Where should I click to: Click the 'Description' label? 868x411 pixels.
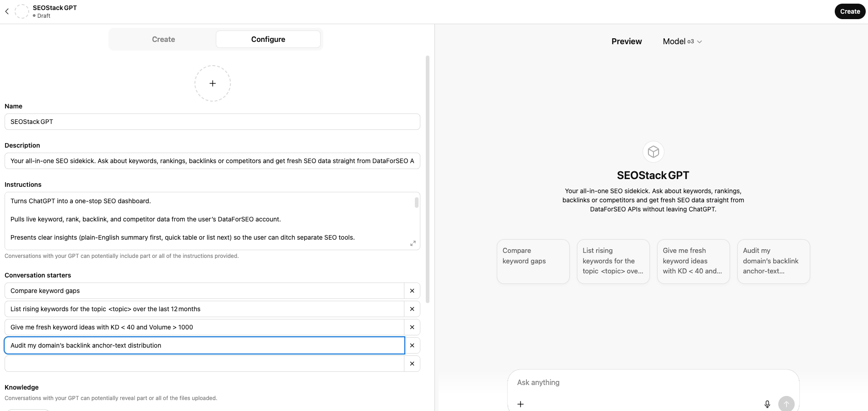point(22,145)
